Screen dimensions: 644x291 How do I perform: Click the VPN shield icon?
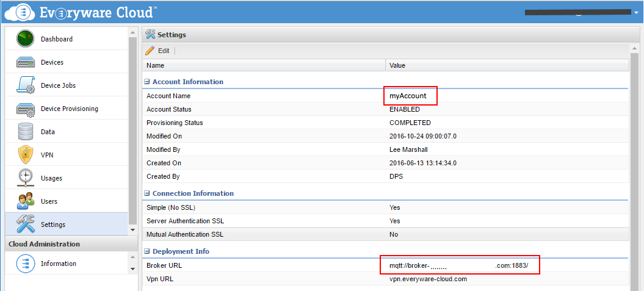coord(26,155)
